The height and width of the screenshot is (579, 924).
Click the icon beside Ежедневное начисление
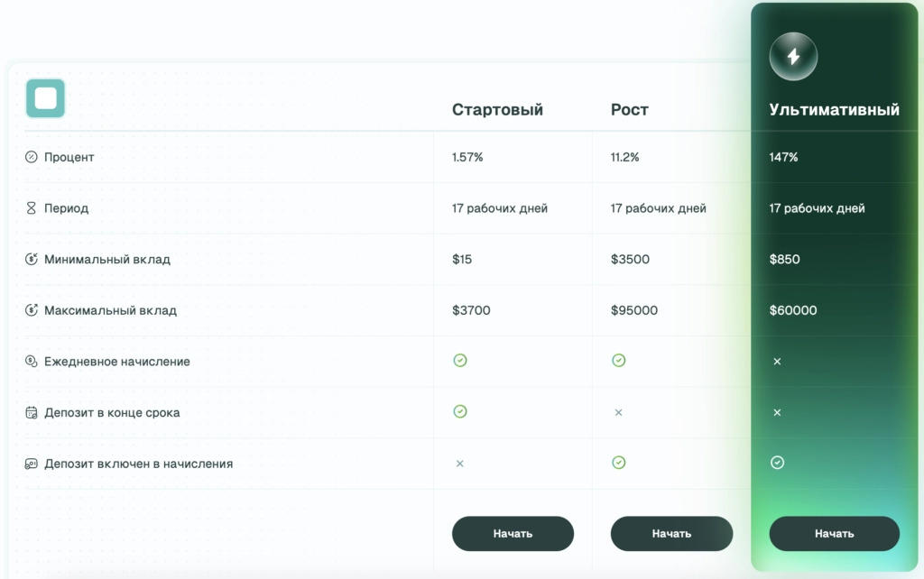pos(32,362)
